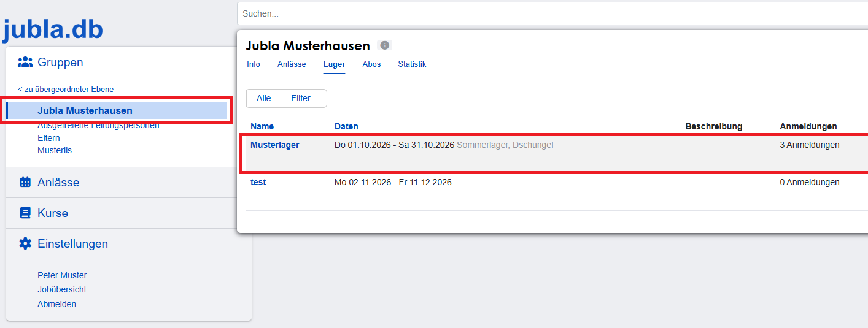Open the Eltern subgroup

tap(48, 138)
